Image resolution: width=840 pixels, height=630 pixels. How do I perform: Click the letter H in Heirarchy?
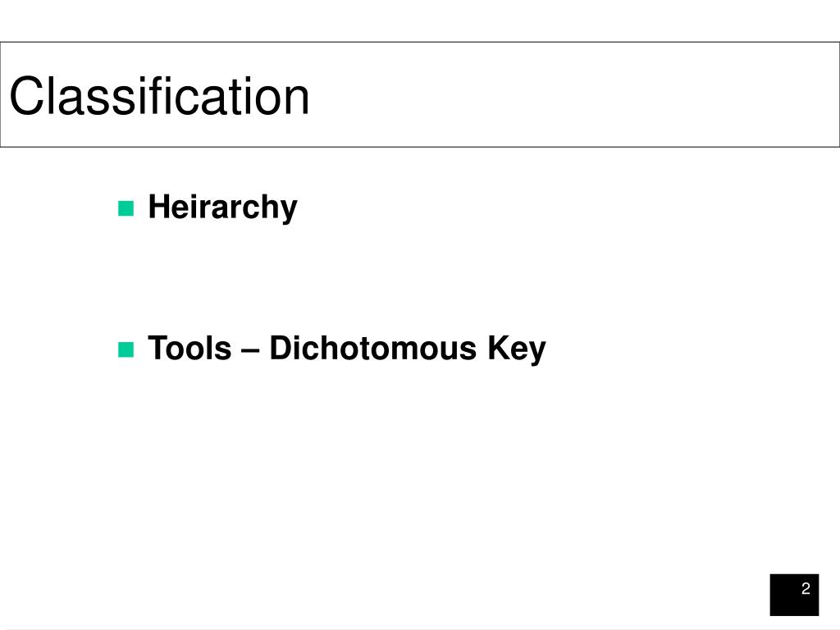point(159,206)
